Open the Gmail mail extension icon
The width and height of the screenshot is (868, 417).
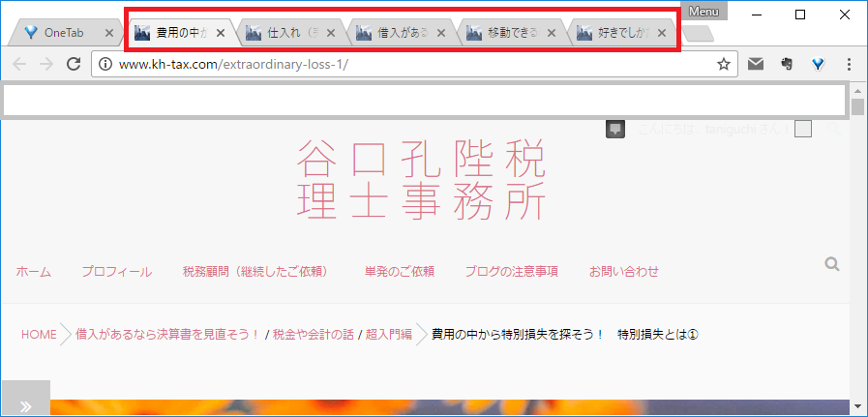click(756, 65)
